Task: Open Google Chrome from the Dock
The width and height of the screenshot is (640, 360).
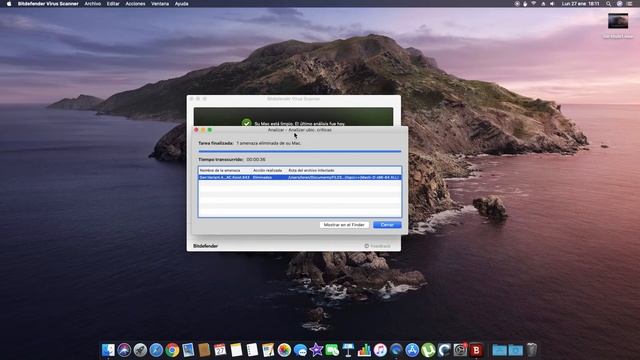Action: pos(172,350)
